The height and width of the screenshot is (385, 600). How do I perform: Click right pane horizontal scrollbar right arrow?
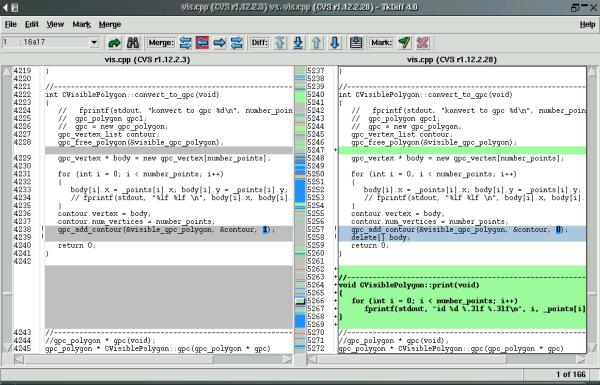(581, 359)
